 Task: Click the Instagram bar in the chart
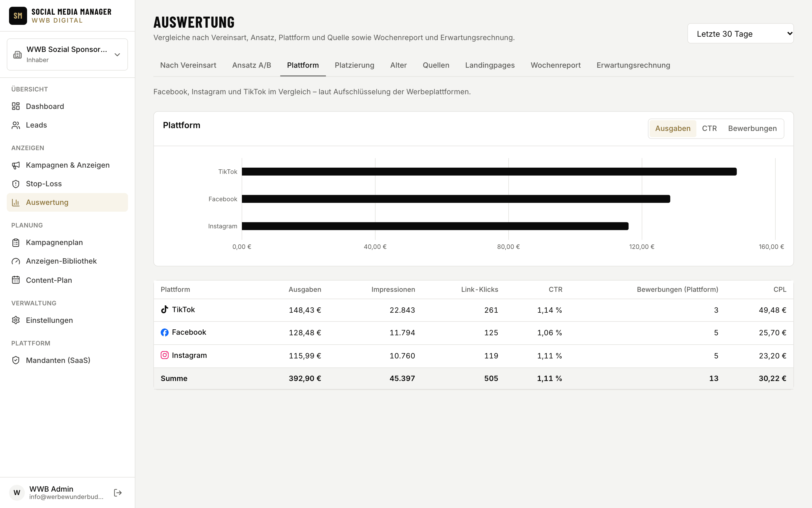435,226
